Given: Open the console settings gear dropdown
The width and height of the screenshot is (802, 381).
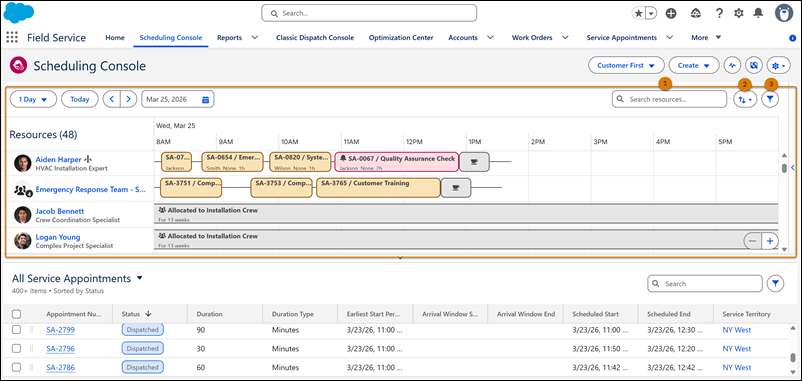Looking at the screenshot, I should pos(778,65).
